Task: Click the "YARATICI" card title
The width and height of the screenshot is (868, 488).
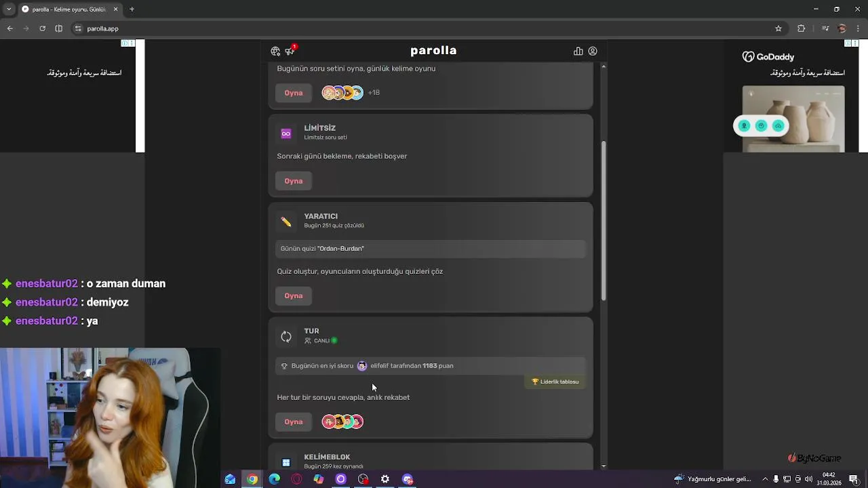Action: 321,216
